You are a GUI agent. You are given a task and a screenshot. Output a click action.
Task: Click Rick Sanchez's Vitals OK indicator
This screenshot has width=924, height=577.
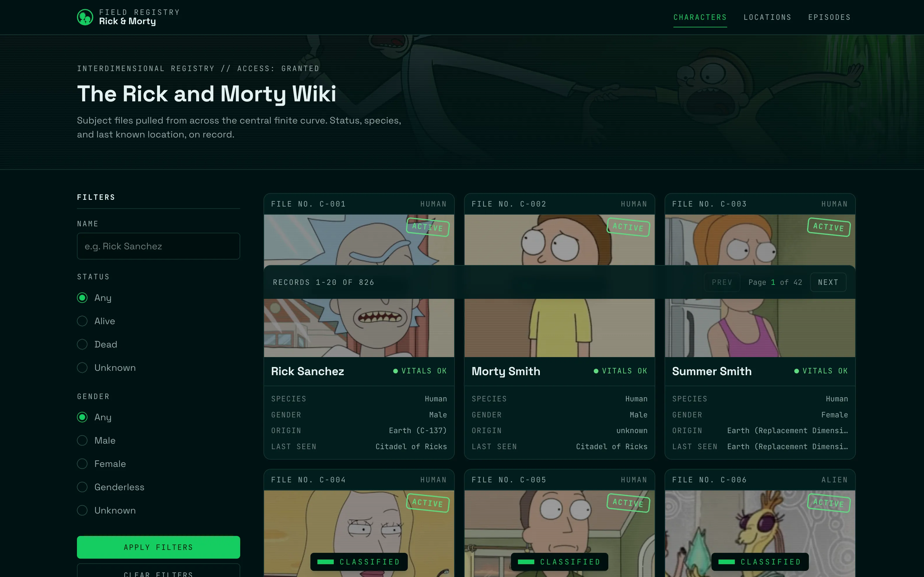click(420, 371)
